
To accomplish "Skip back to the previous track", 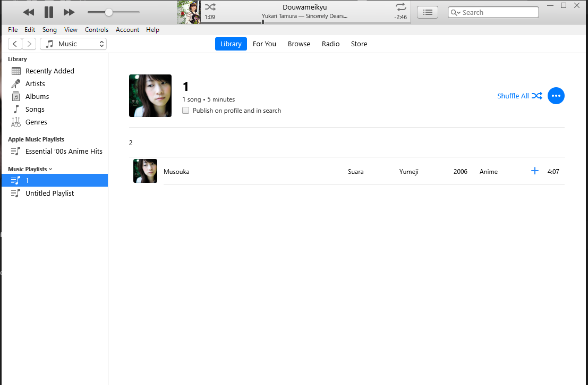I will (x=29, y=12).
